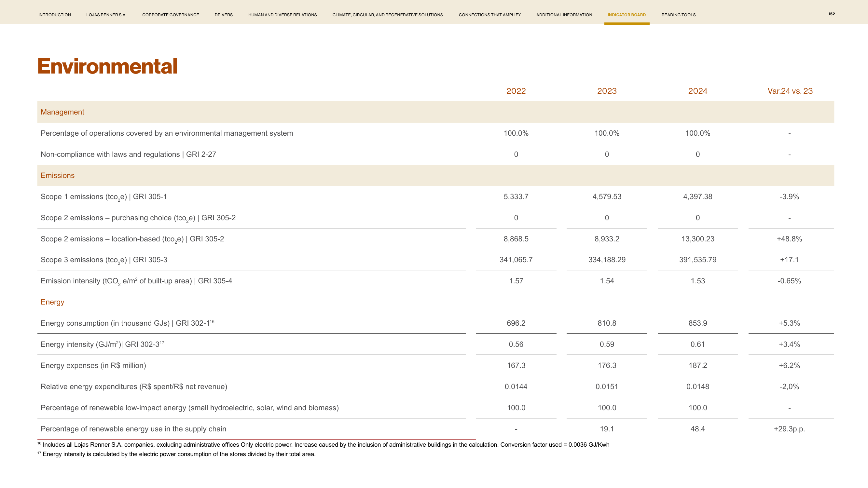Click Percentage of operations covered row label
This screenshot has width=868, height=488.
(x=167, y=133)
